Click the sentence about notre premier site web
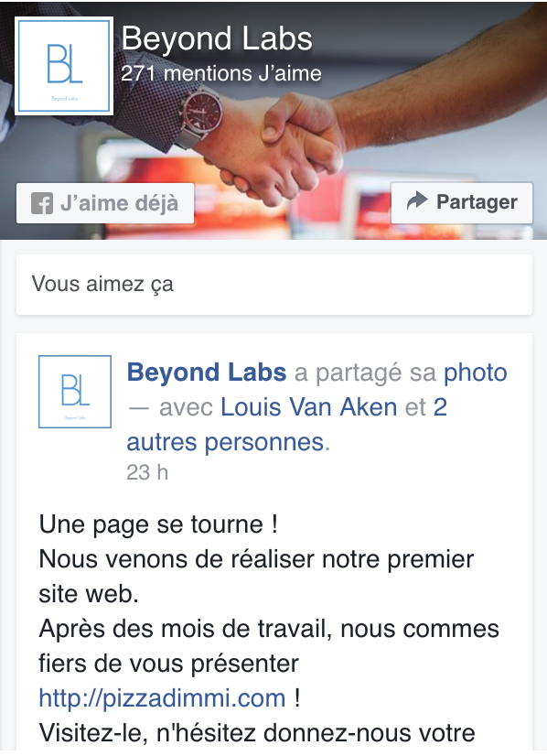Viewport: 547px width, 756px height. [x=256, y=577]
